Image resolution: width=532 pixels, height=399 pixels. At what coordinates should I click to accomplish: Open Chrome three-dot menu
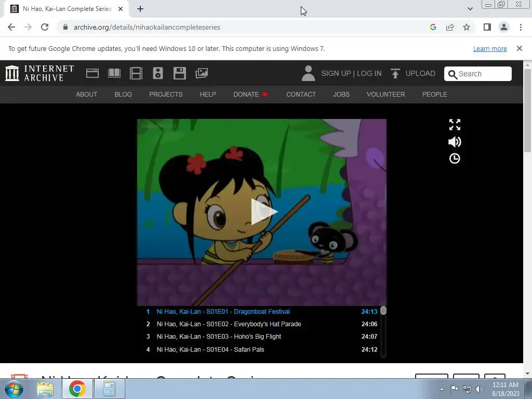pos(521,27)
